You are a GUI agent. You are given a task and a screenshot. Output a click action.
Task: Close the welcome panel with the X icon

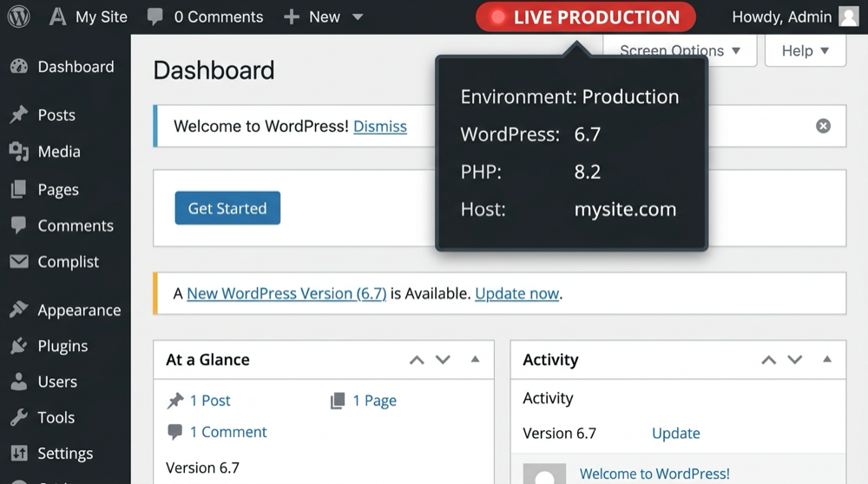(823, 126)
